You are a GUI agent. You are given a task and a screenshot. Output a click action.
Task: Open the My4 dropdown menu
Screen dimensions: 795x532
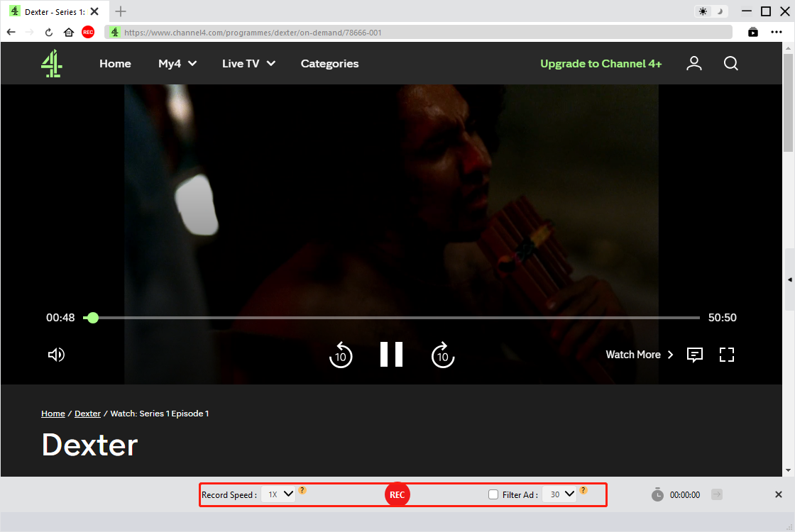click(x=177, y=63)
